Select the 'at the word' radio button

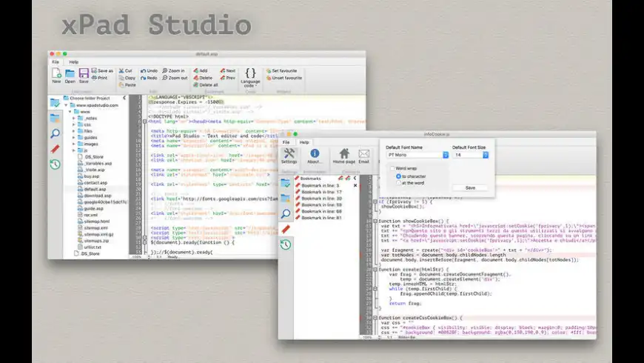pyautogui.click(x=398, y=183)
